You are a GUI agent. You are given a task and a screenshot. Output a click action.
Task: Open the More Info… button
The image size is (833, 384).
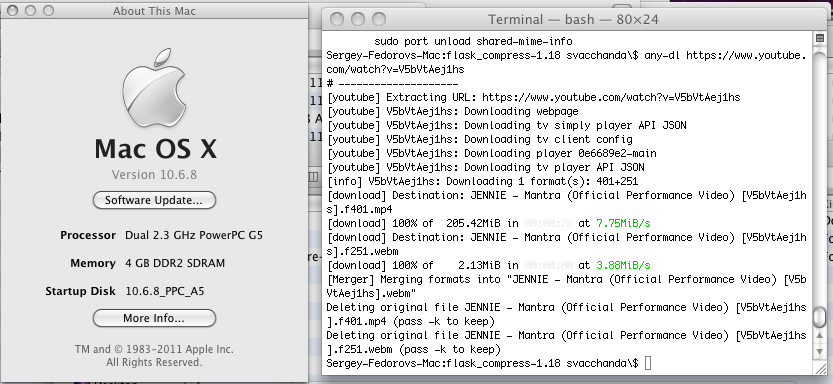[154, 318]
